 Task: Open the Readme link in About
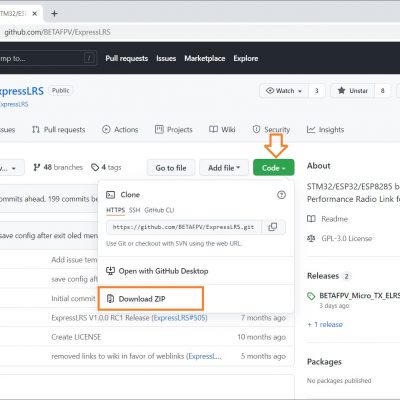pos(334,219)
